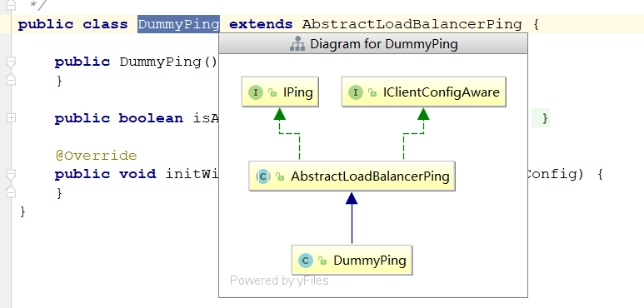Click the Powered by yFiles text

pos(279,281)
